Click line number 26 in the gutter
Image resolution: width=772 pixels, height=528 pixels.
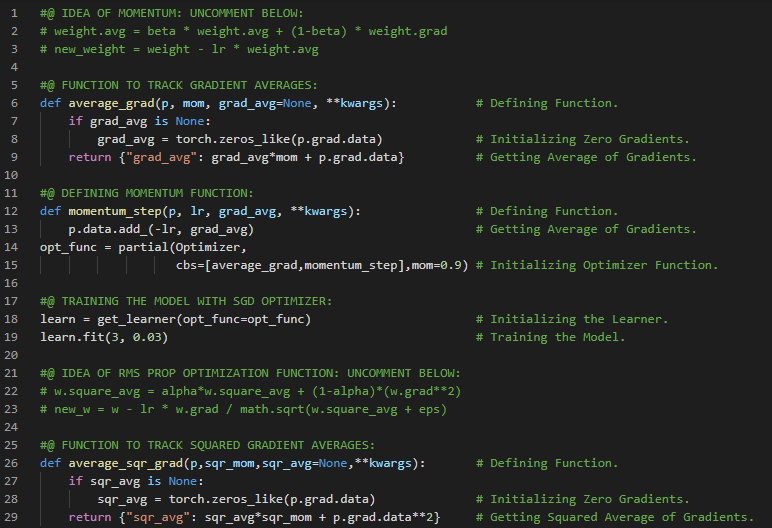[x=13, y=463]
